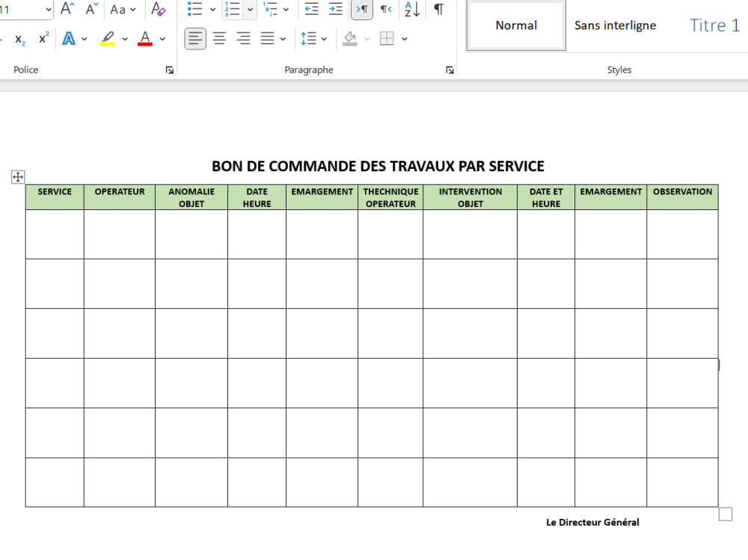Apply the Sans interligne style
This screenshot has width=748, height=560.
[x=615, y=25]
